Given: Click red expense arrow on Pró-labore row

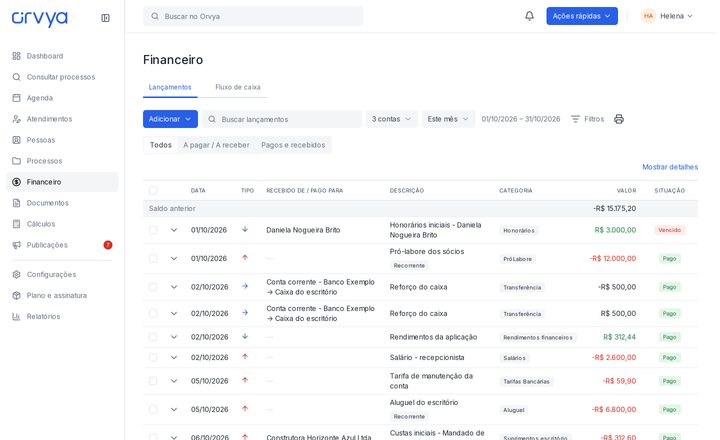Looking at the screenshot, I should coord(245,258).
